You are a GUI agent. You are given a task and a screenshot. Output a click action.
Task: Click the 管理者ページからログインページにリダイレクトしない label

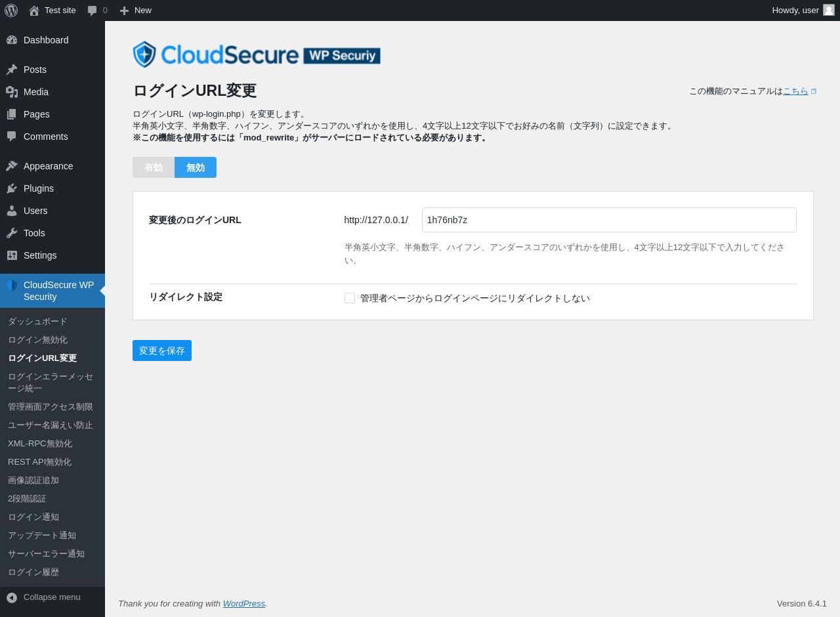[x=475, y=298]
